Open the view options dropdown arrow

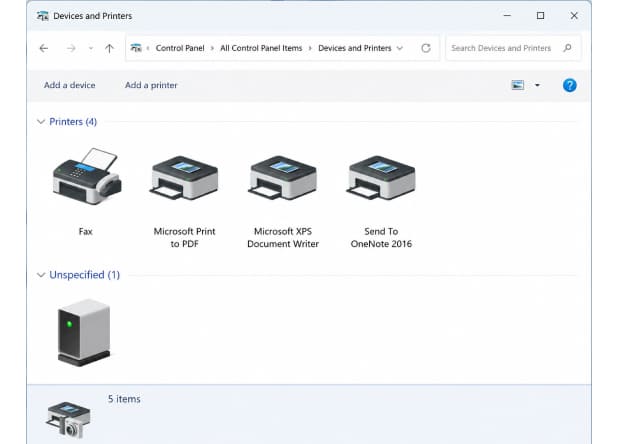(537, 85)
